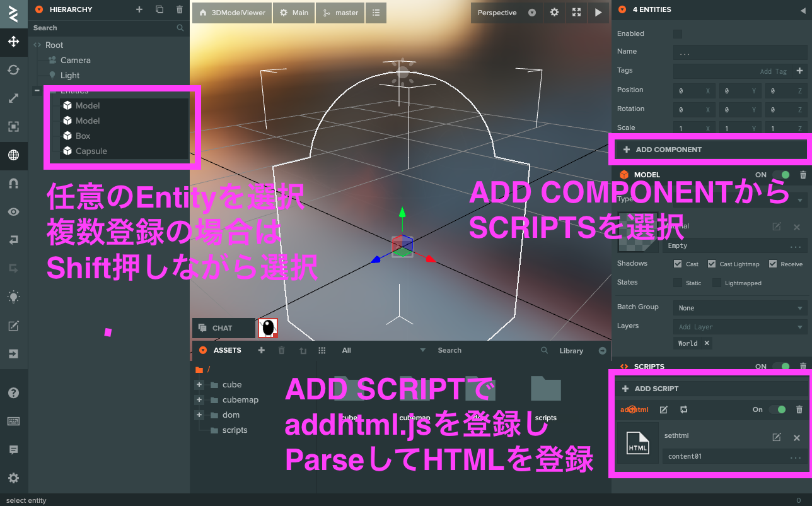Switch off the MODEL component toggle
Screen dimensions: 812x506
(x=781, y=175)
